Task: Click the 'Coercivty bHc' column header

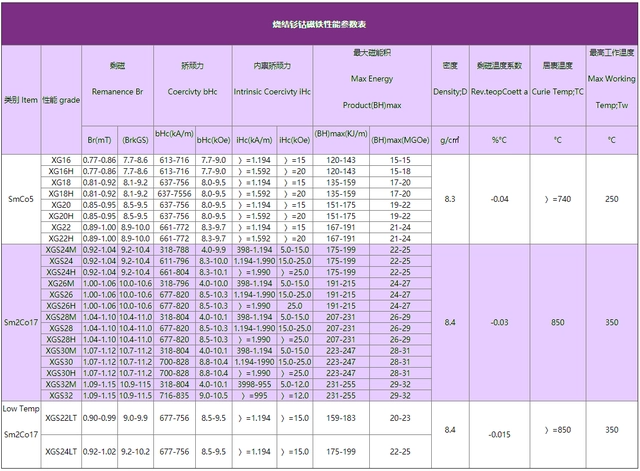Action: tap(195, 90)
